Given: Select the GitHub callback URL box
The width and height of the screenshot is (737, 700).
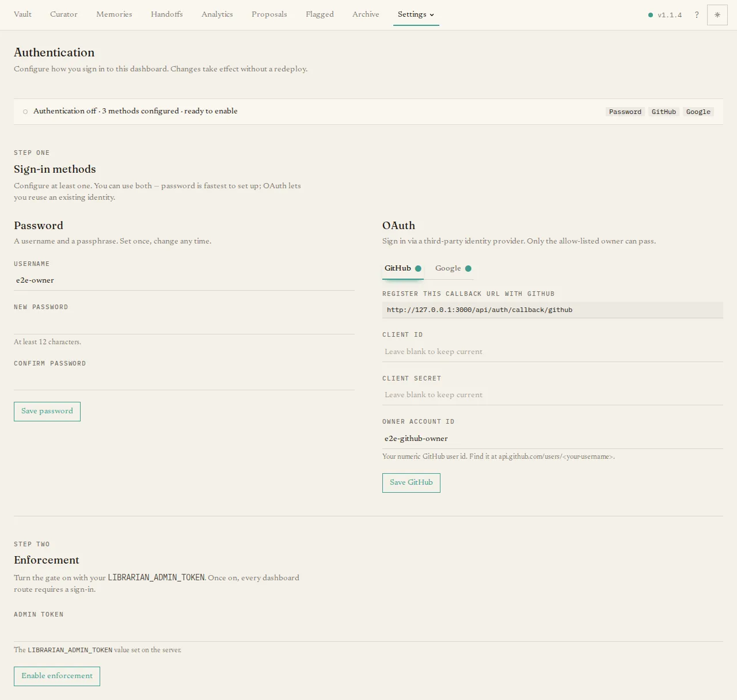Looking at the screenshot, I should [553, 310].
